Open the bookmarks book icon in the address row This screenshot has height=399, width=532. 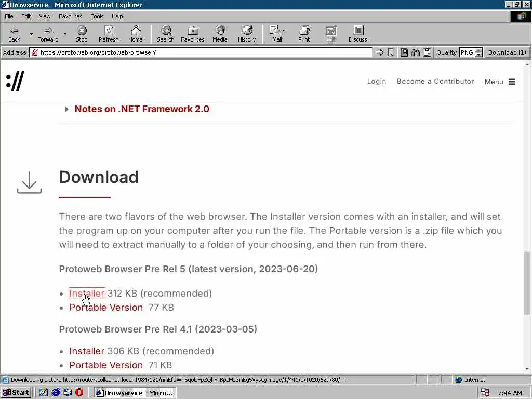pos(404,52)
